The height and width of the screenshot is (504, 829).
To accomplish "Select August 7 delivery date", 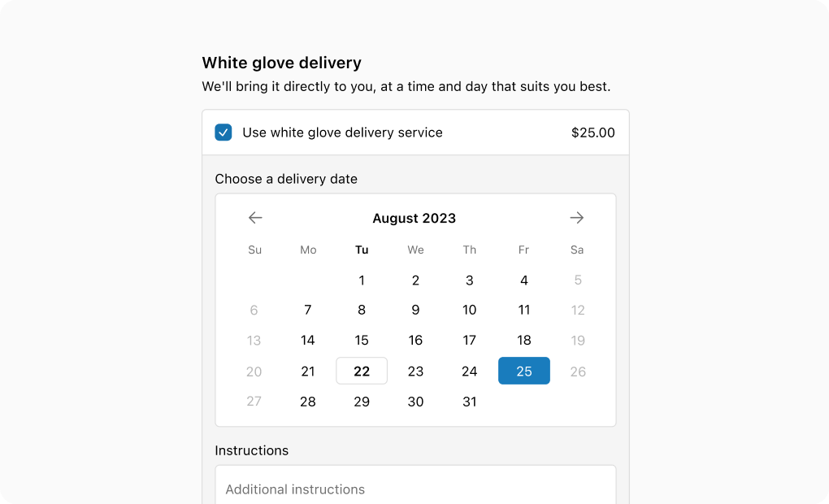I will [308, 310].
